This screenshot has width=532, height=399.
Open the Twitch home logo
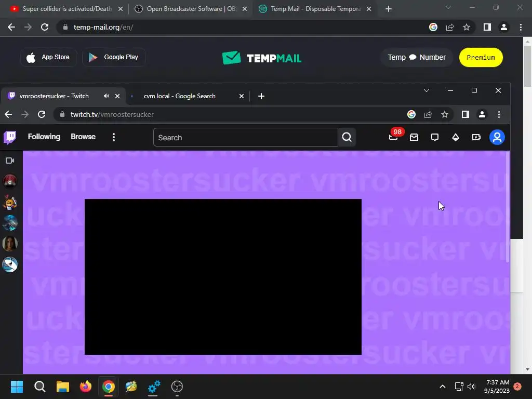click(x=10, y=137)
